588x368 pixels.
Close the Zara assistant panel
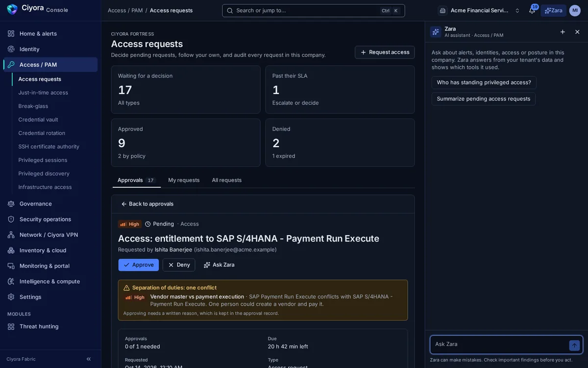point(577,32)
